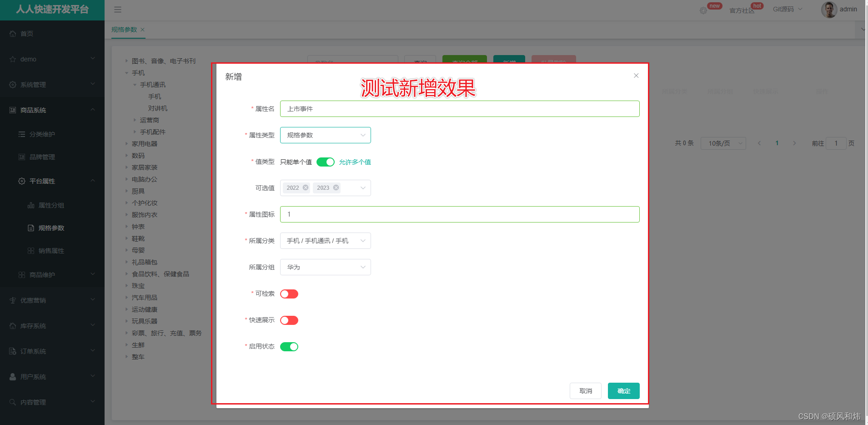Screen dimensions: 868x425
Task: Collapse the 手机通讯 tree node
Action: [135, 85]
